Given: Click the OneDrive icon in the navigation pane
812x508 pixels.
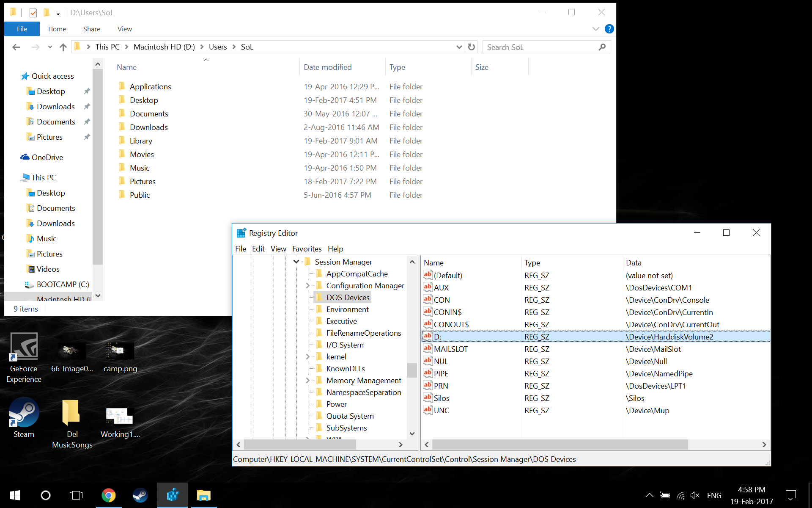Looking at the screenshot, I should point(25,157).
